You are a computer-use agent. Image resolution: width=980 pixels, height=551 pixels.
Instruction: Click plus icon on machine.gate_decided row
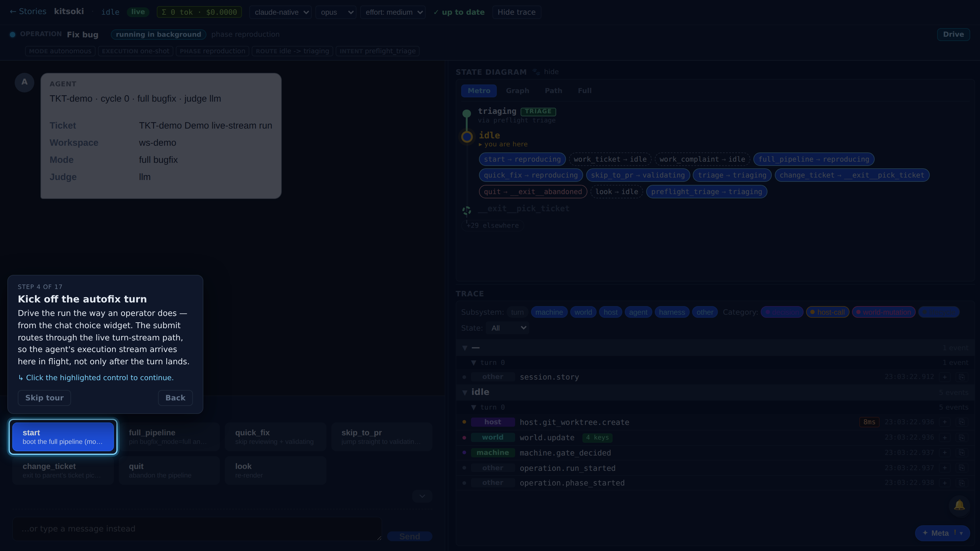(x=944, y=452)
